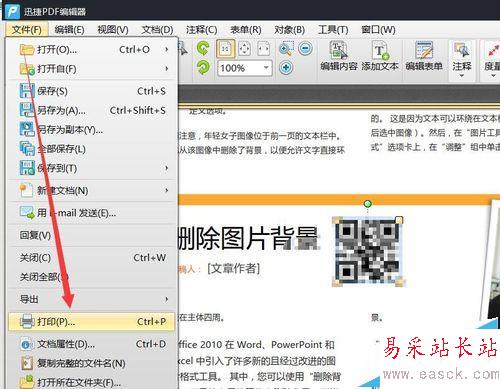The image size is (500, 389).
Task: Click the 编辑表单 tool button
Action: 424,56
